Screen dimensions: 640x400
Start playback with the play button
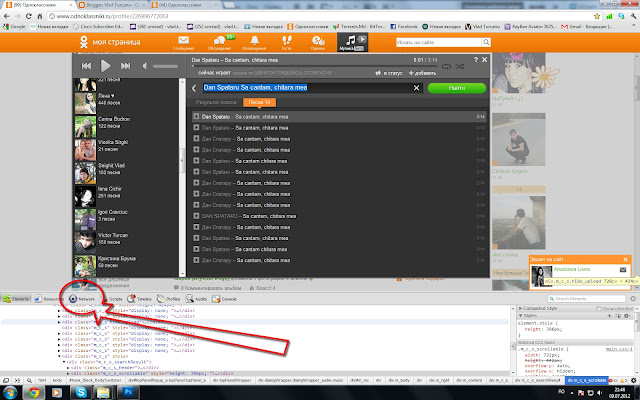tap(106, 66)
